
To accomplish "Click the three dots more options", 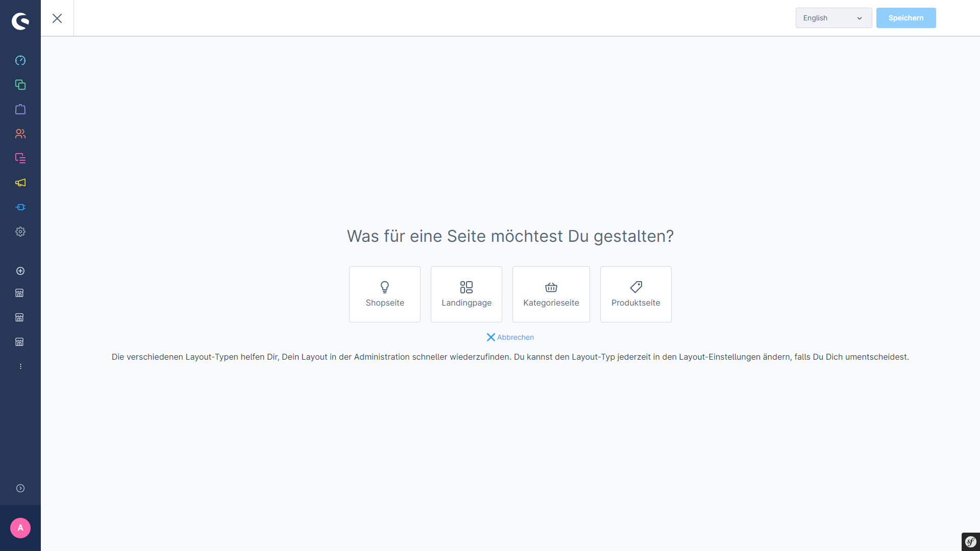I will [20, 366].
